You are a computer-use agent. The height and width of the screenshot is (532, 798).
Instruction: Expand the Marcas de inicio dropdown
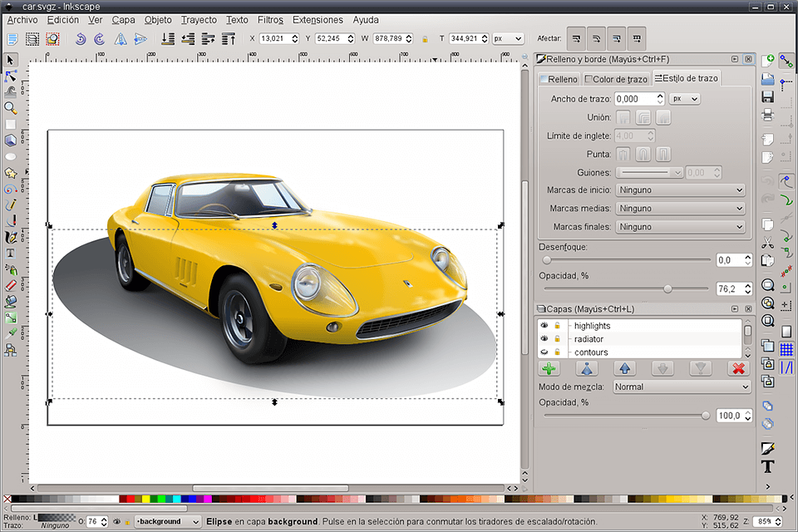(680, 190)
